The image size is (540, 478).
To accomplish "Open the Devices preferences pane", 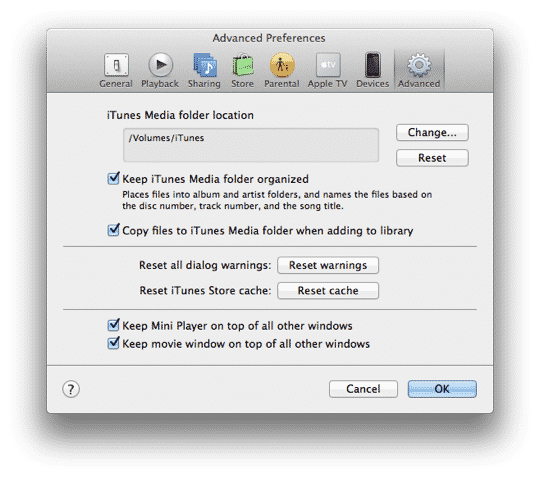I will click(373, 70).
